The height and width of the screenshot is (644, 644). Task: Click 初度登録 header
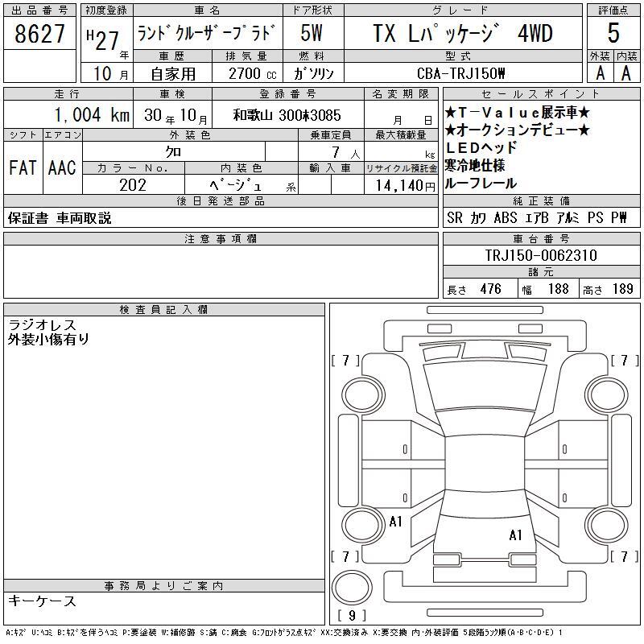click(x=106, y=10)
